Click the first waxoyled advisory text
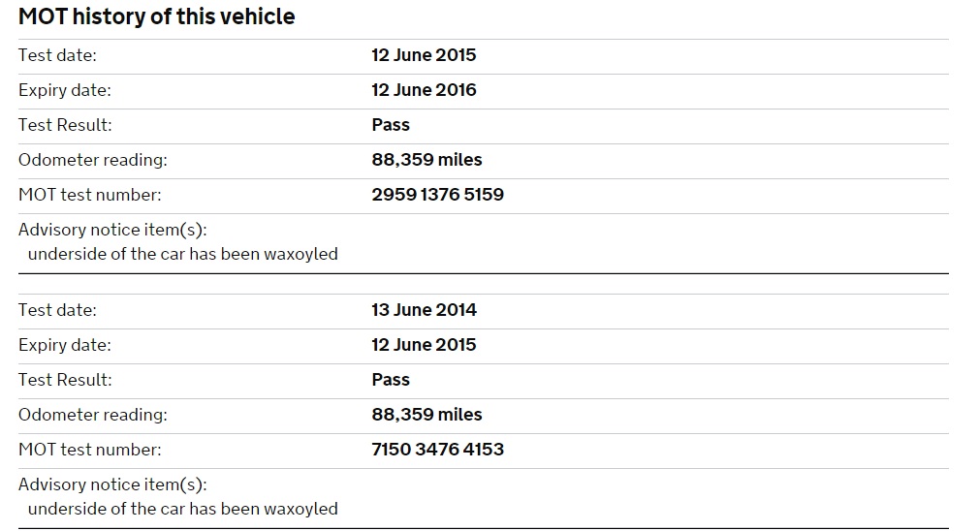Screen dimensions: 980x531 [182, 254]
